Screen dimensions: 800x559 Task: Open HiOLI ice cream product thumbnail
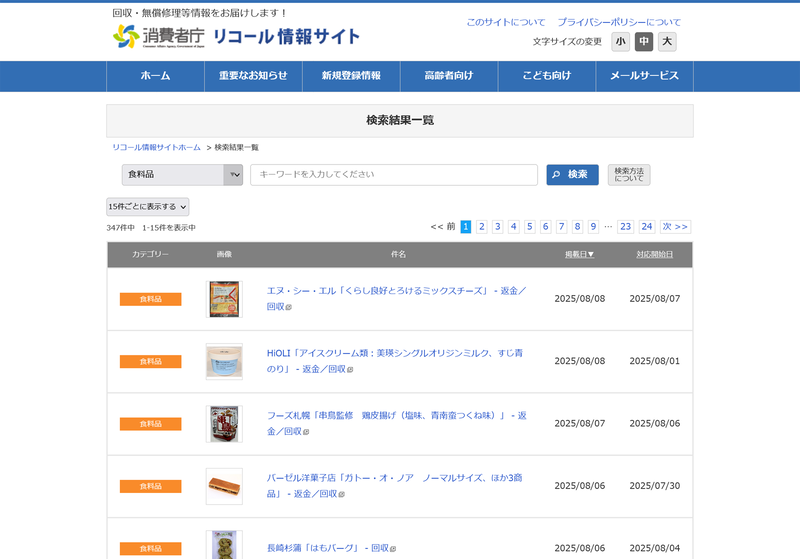pos(224,362)
